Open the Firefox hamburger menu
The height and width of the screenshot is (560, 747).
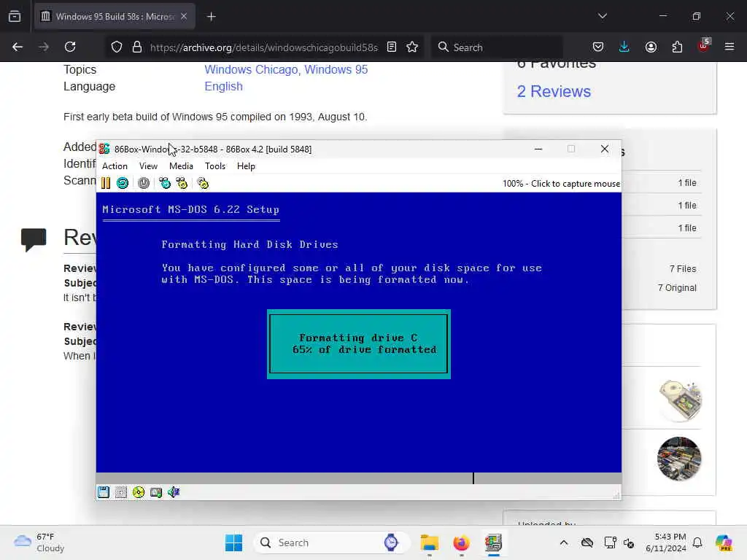click(x=729, y=47)
